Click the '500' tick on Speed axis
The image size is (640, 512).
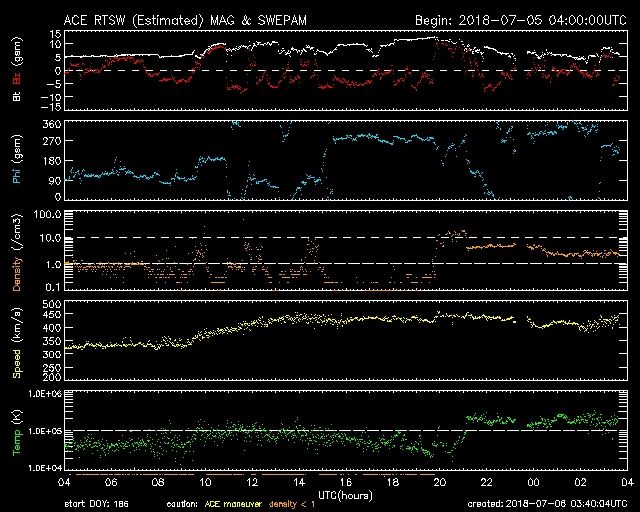(x=52, y=304)
